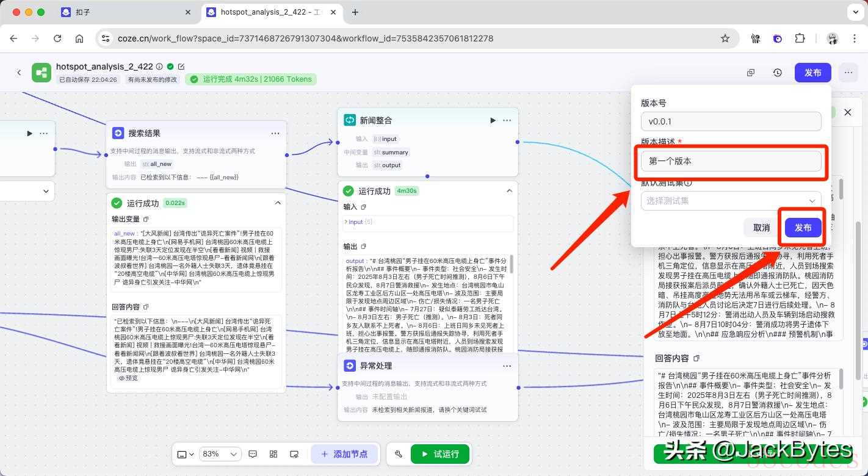Screen dimensions: 868x476
Task: Click the blue 发布 button in the popup
Action: click(803, 228)
